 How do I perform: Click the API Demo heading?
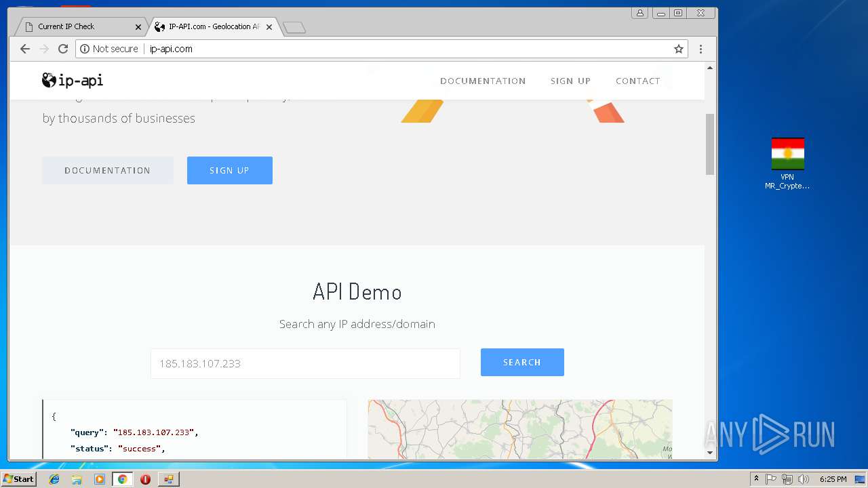tap(357, 292)
